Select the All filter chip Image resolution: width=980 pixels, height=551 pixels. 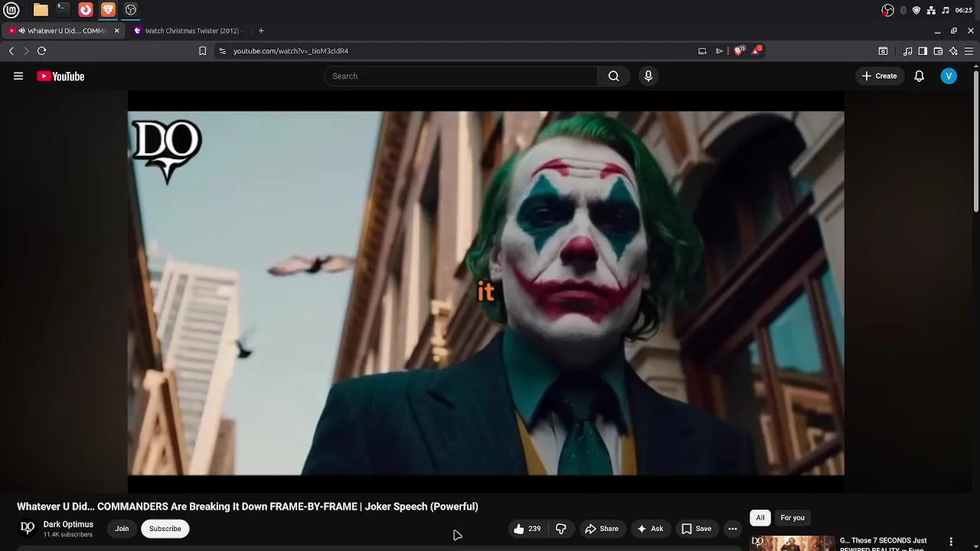760,518
